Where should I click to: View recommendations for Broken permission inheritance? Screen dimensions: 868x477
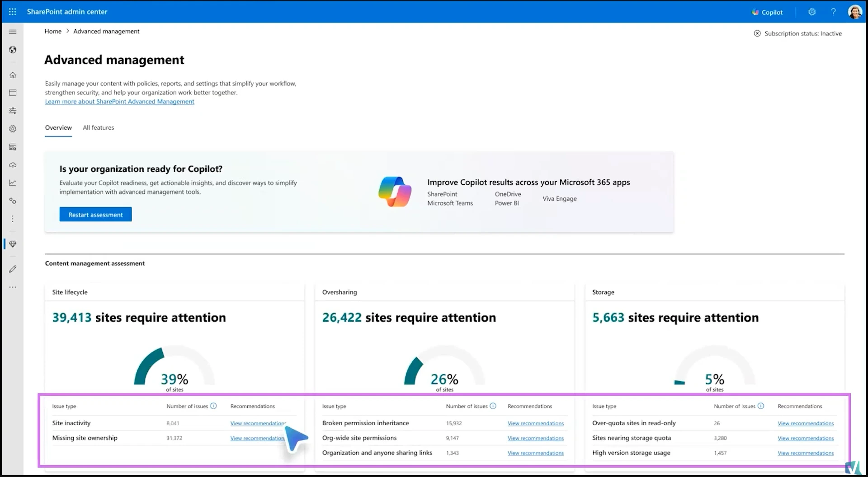point(535,423)
